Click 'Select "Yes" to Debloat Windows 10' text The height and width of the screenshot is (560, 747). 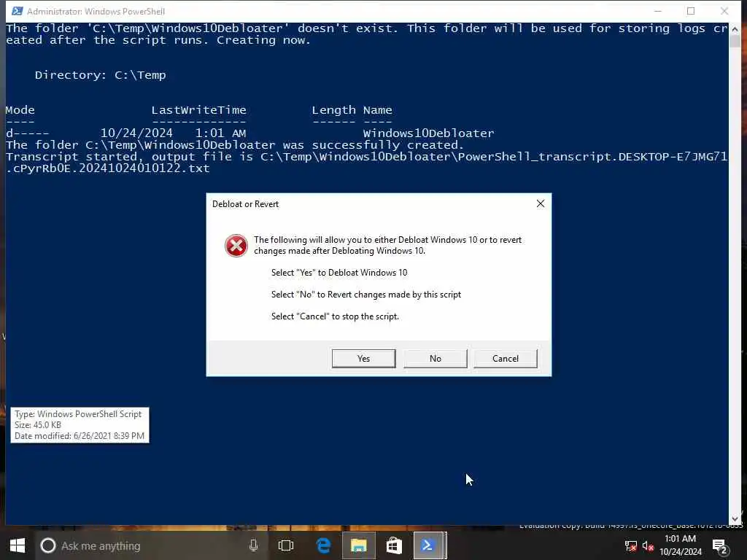tap(339, 273)
